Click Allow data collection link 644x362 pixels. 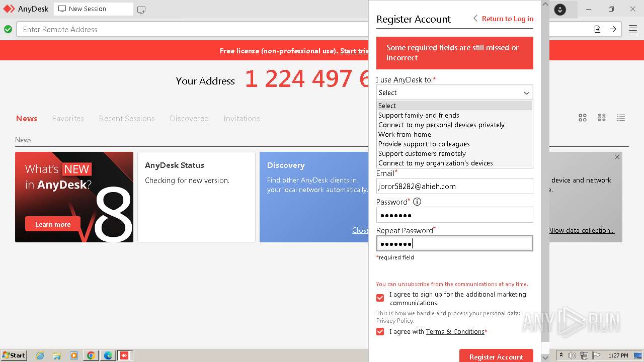point(582,230)
